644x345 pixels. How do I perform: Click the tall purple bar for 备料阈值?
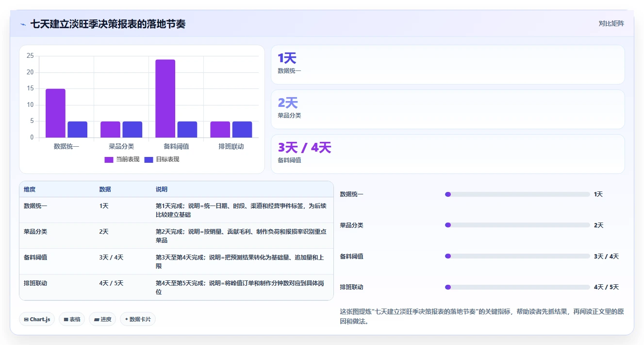click(x=165, y=99)
